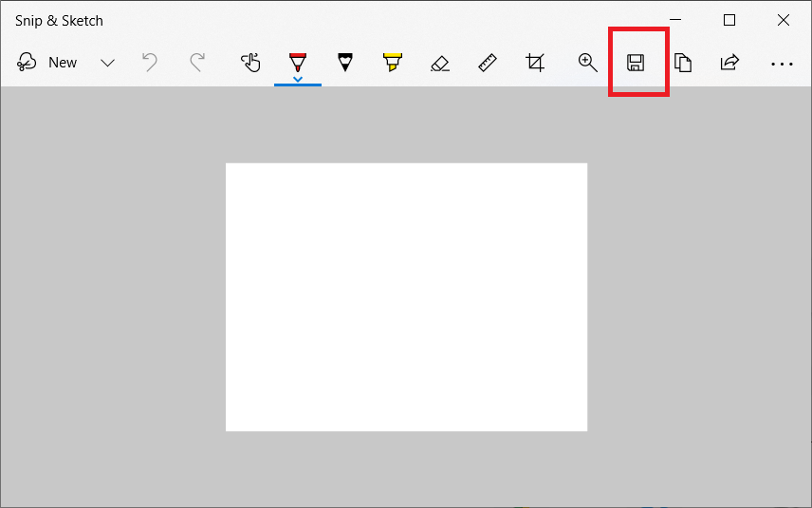The width and height of the screenshot is (812, 508).
Task: Select the red Ballpoint pen tool
Action: click(298, 63)
